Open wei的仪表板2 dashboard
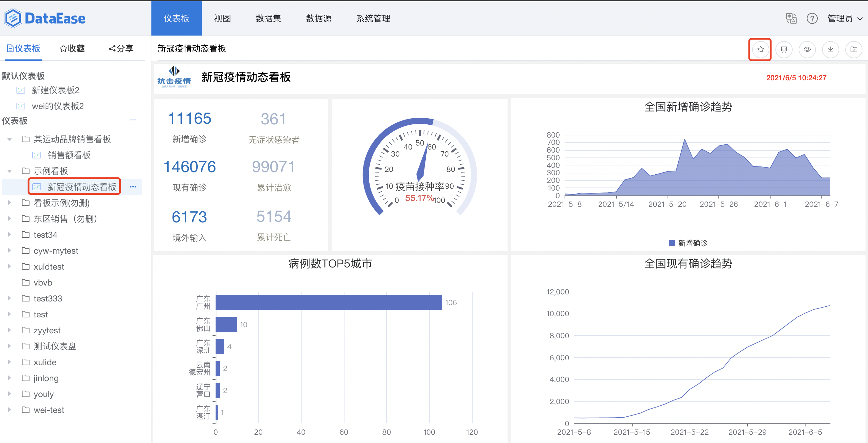 click(x=58, y=106)
